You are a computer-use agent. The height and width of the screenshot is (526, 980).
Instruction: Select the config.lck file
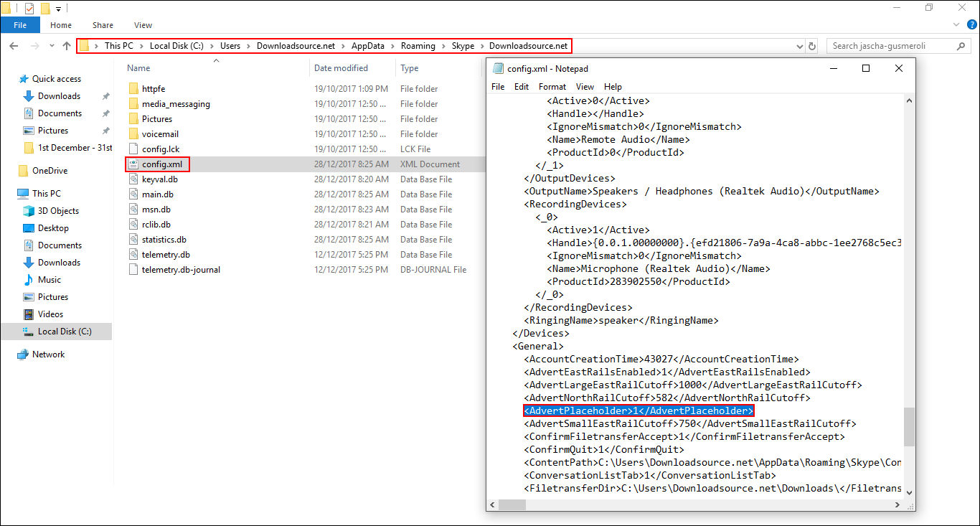[x=161, y=149]
